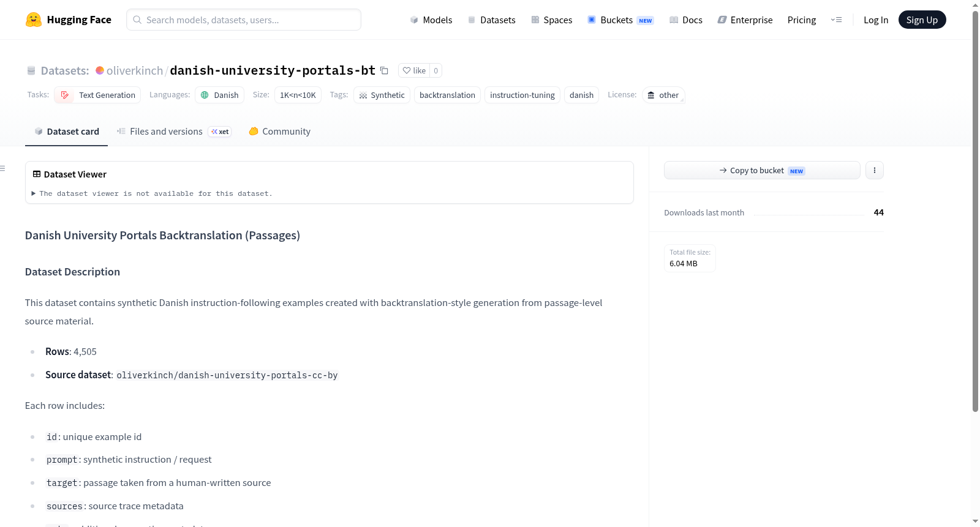Viewport: 980px width, 527px height.
Task: Open the Enterprise link
Action: pos(745,20)
